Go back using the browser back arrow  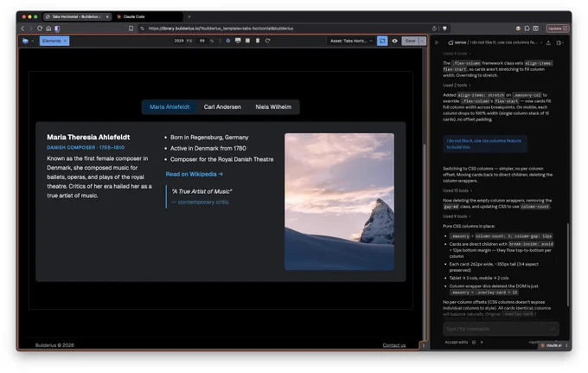point(22,29)
